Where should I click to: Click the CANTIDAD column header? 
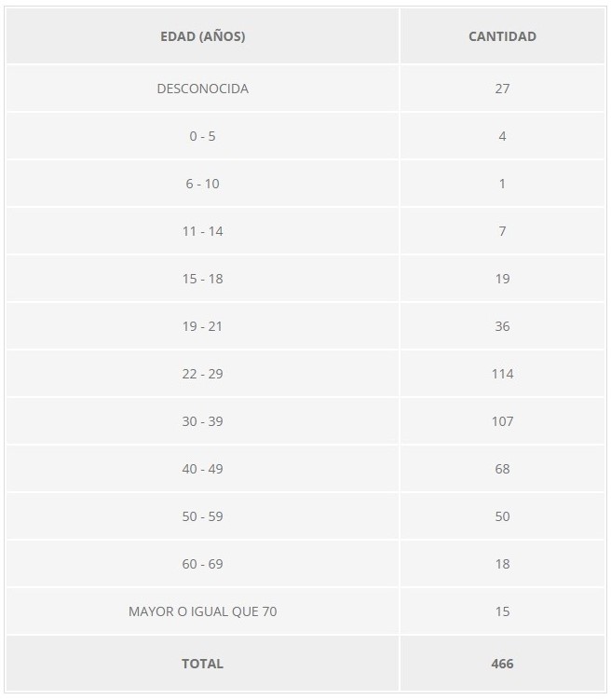pyautogui.click(x=502, y=37)
